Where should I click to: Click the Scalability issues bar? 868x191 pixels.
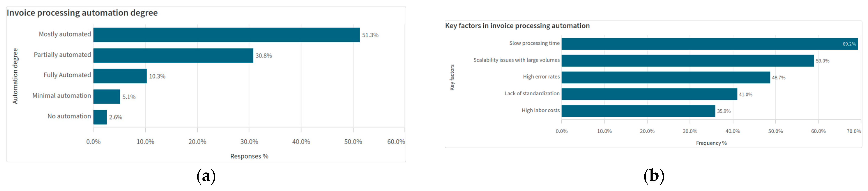[x=687, y=61]
